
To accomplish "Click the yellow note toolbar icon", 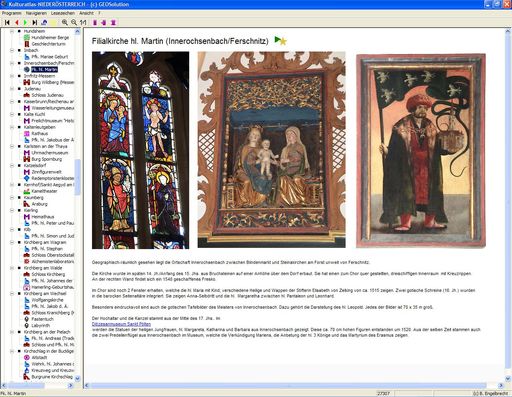I will (x=53, y=22).
